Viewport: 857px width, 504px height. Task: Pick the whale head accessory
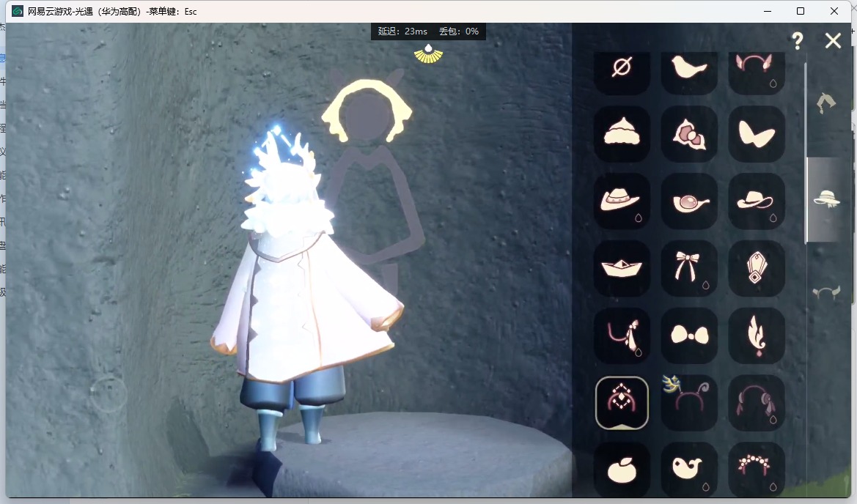click(x=689, y=470)
